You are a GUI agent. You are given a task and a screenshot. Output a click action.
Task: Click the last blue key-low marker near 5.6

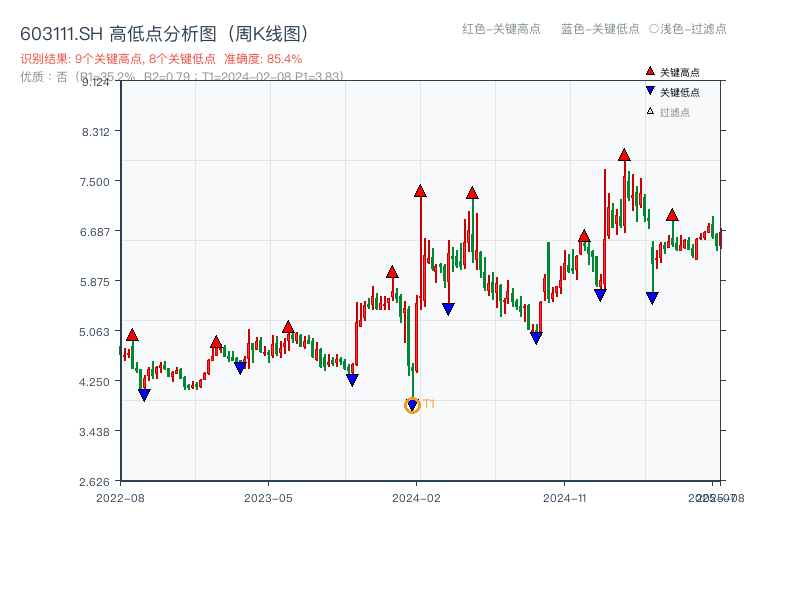coord(652,298)
